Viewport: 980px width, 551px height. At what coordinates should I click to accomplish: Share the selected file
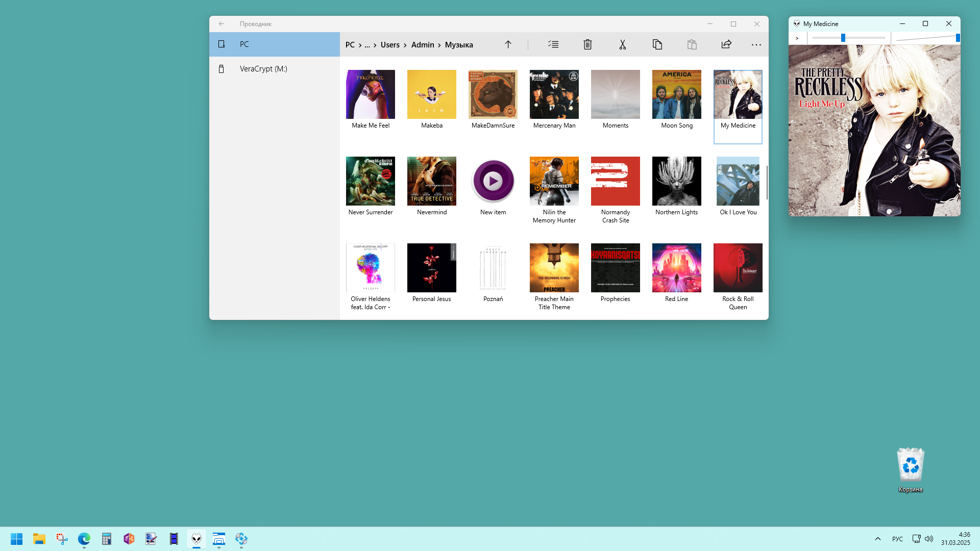click(726, 44)
